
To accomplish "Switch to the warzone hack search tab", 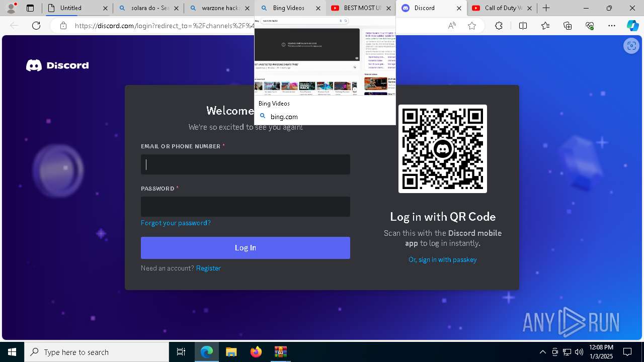I will 219,8.
